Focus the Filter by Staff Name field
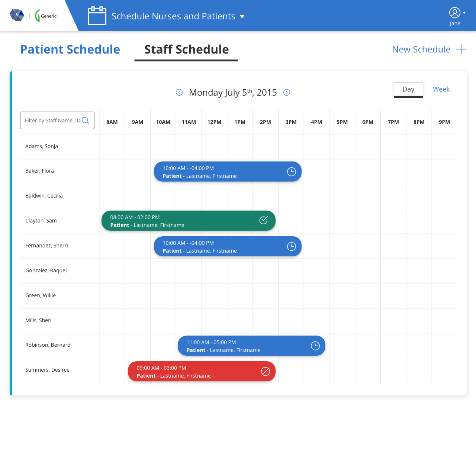Image resolution: width=476 pixels, height=455 pixels. coord(57,120)
